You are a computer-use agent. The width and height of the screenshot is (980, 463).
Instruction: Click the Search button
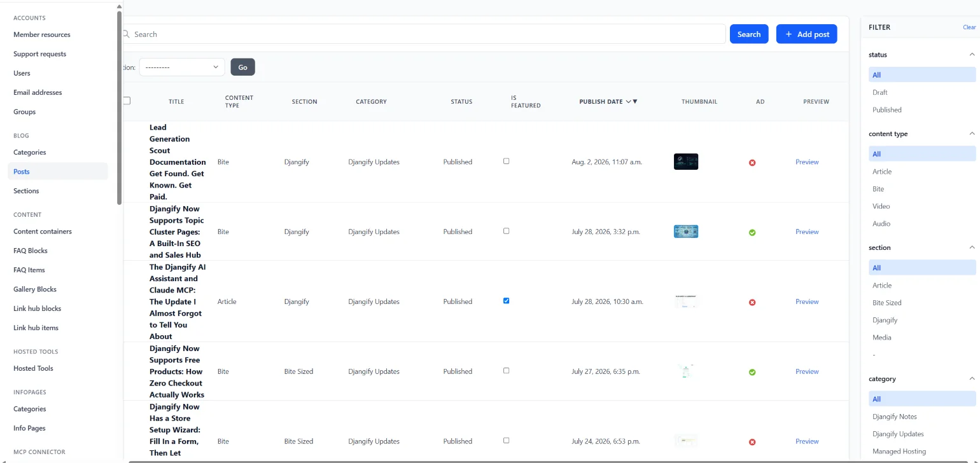point(749,34)
